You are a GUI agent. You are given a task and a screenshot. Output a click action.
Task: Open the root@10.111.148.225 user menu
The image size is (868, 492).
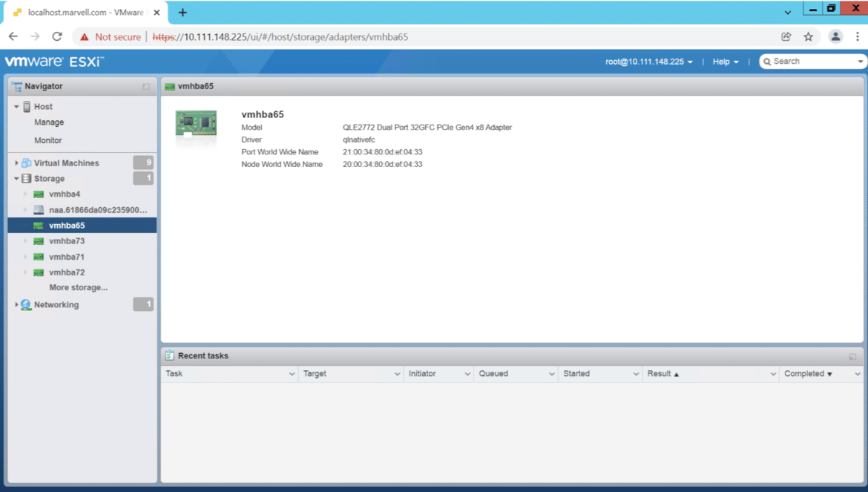pos(649,62)
